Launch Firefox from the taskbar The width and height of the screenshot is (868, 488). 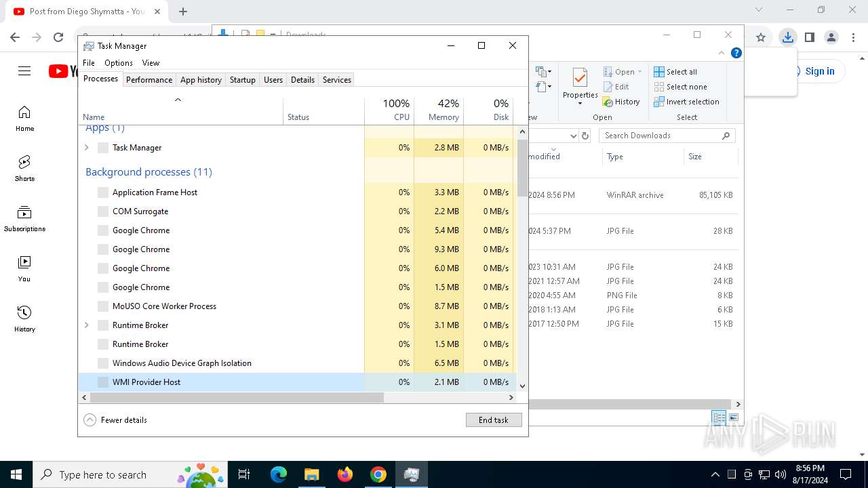tap(345, 474)
